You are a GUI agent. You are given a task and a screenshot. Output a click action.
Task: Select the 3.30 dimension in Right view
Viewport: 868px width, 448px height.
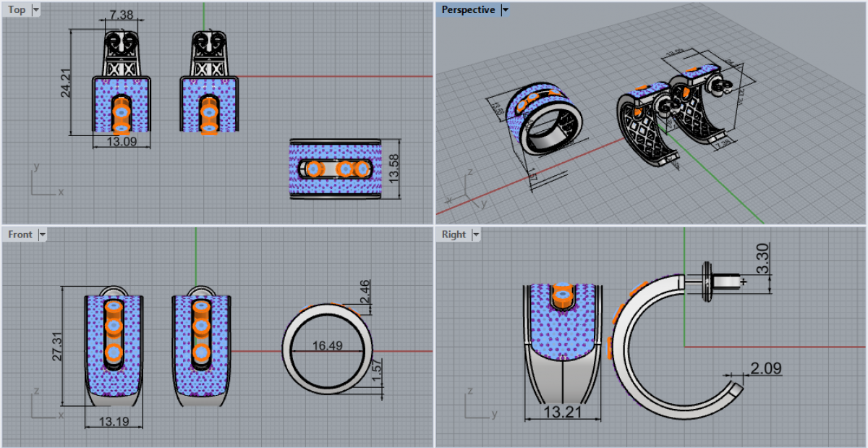pyautogui.click(x=762, y=257)
